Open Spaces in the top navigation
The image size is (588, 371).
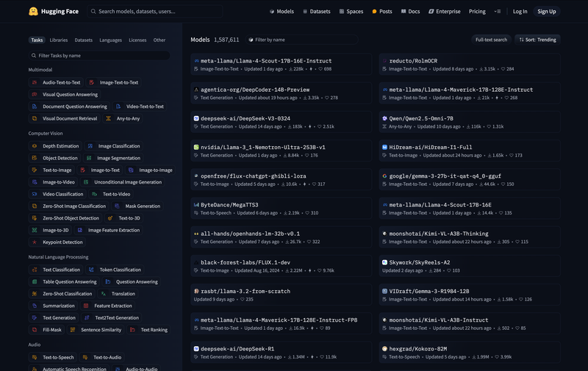[x=351, y=11]
